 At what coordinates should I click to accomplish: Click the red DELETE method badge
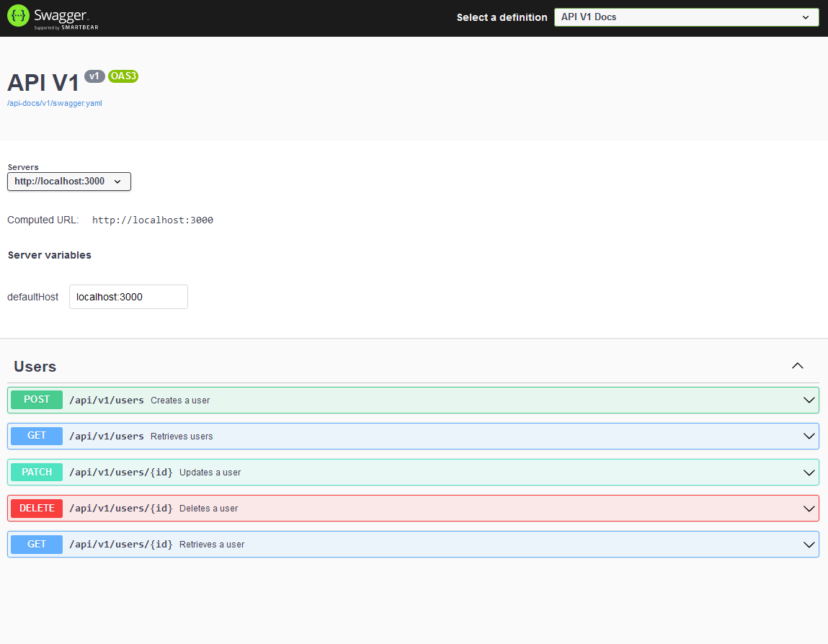point(36,508)
